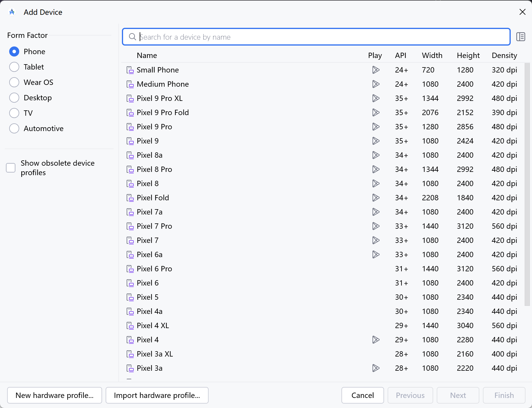Image resolution: width=532 pixels, height=408 pixels.
Task: Select the Tablet form factor
Action: pos(14,67)
